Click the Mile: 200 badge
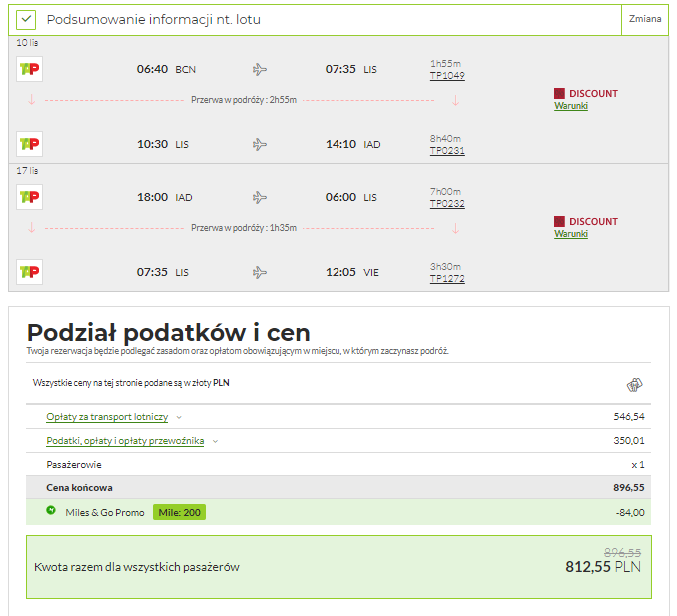This screenshot has width=677, height=616. pyautogui.click(x=179, y=512)
